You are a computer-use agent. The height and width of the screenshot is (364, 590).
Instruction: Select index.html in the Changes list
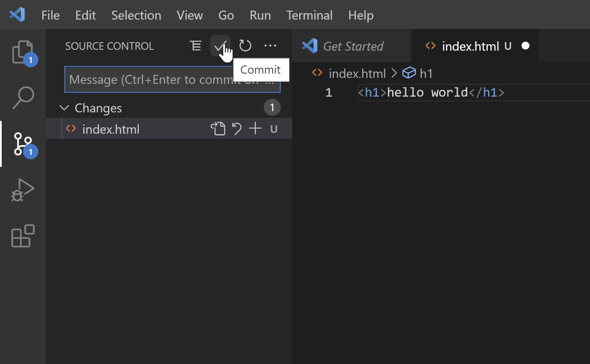pyautogui.click(x=111, y=129)
